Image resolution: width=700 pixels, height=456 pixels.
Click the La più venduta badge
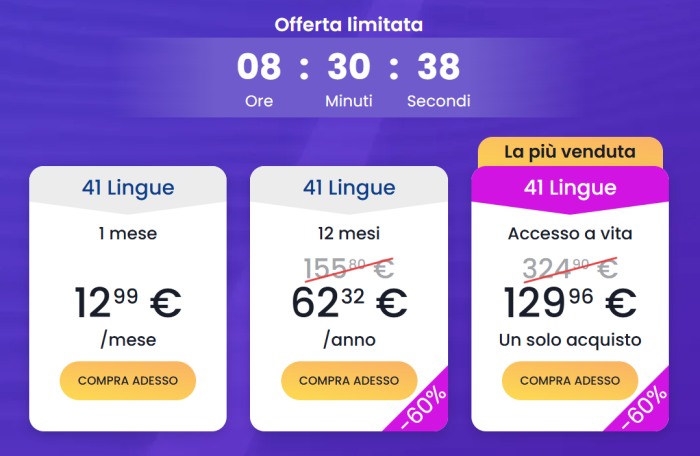click(x=570, y=152)
